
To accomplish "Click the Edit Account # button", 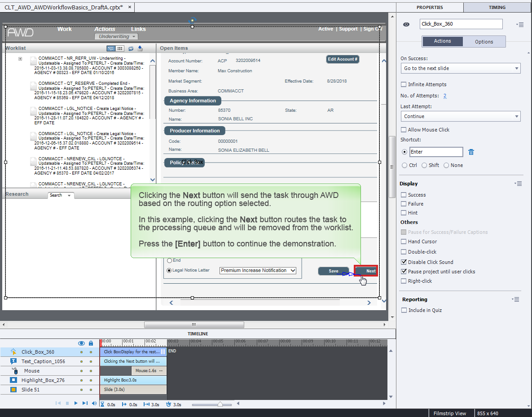I will click(x=343, y=59).
